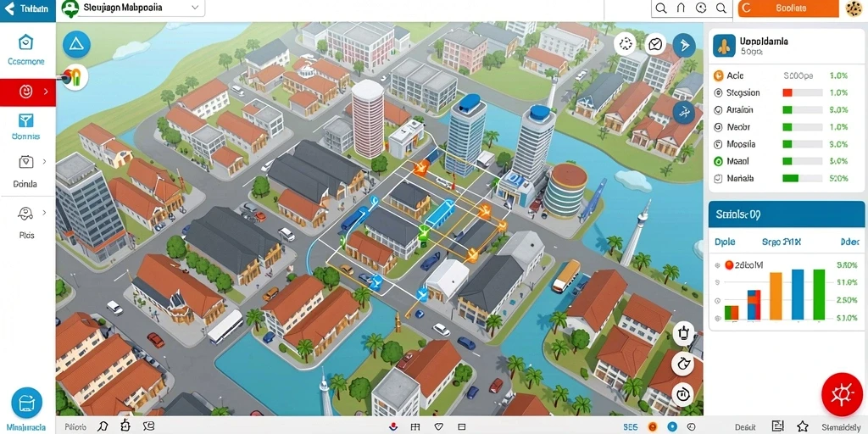The width and height of the screenshot is (868, 434).
Task: Click the blue play arrow map button
Action: pos(684,45)
